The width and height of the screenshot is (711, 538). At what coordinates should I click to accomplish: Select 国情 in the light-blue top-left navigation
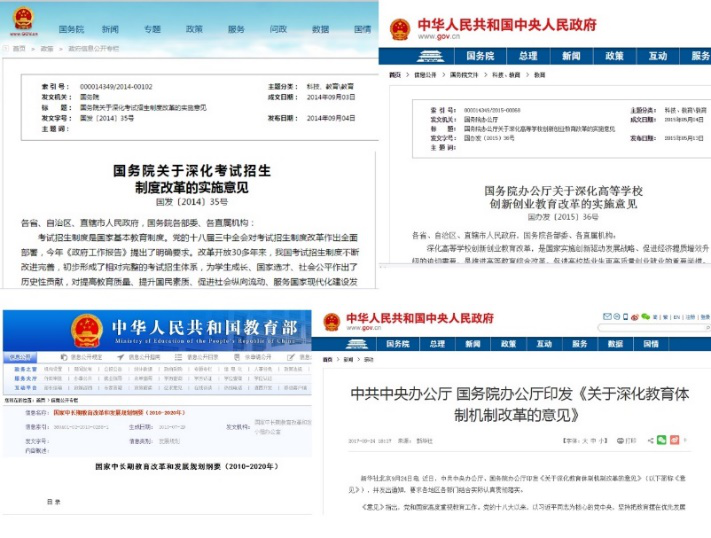(362, 29)
